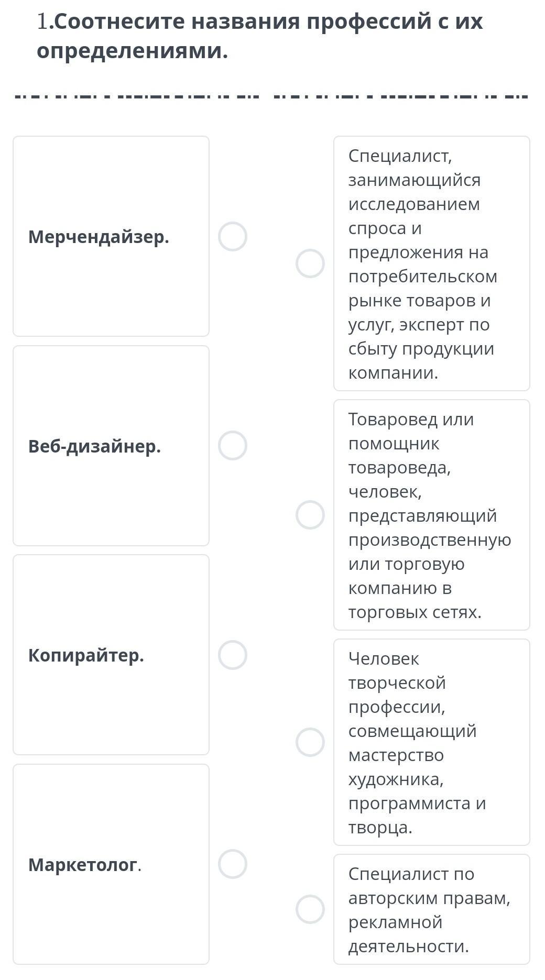This screenshot has height=980, width=545.
Task: Select circle for the Товаровед definition
Action: click(310, 515)
